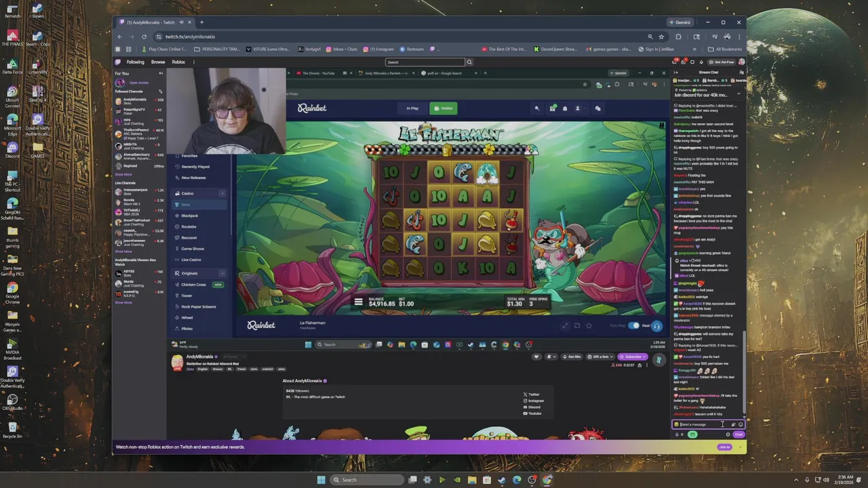Open the Discord desktop shortcut

tap(12, 148)
